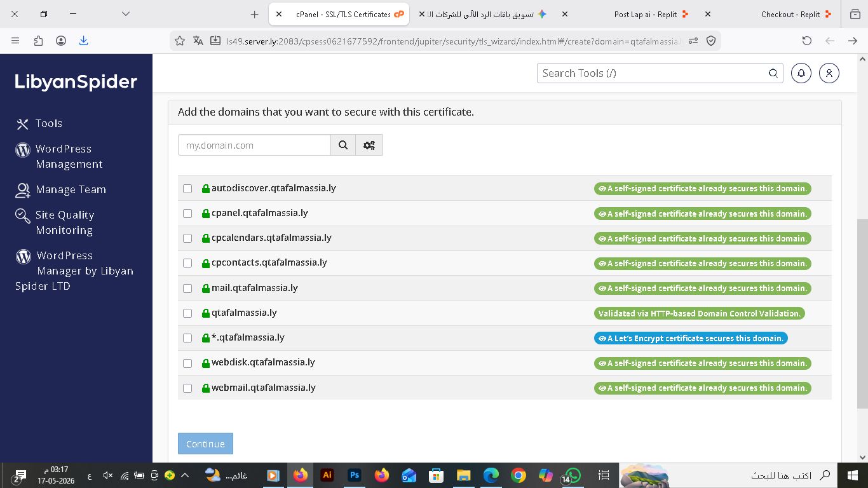
Task: Check the mail.qtafalmassia.ly checkbox
Action: 187,288
